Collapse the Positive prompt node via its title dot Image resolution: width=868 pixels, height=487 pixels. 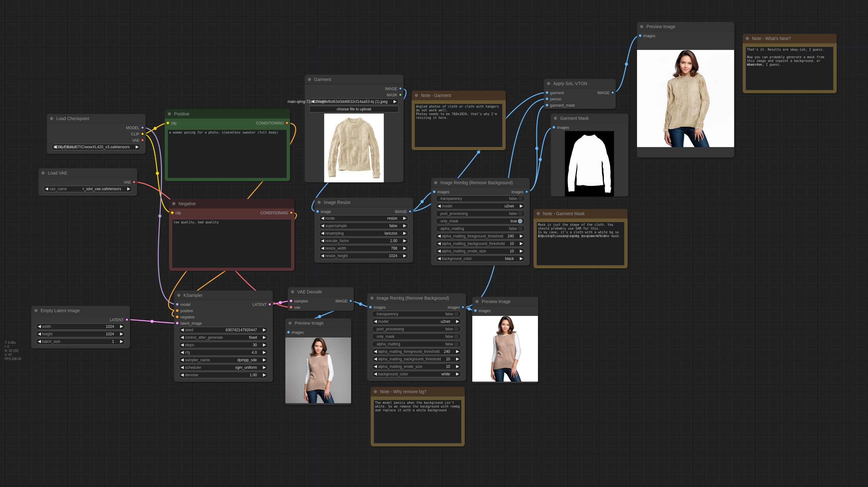pyautogui.click(x=169, y=114)
